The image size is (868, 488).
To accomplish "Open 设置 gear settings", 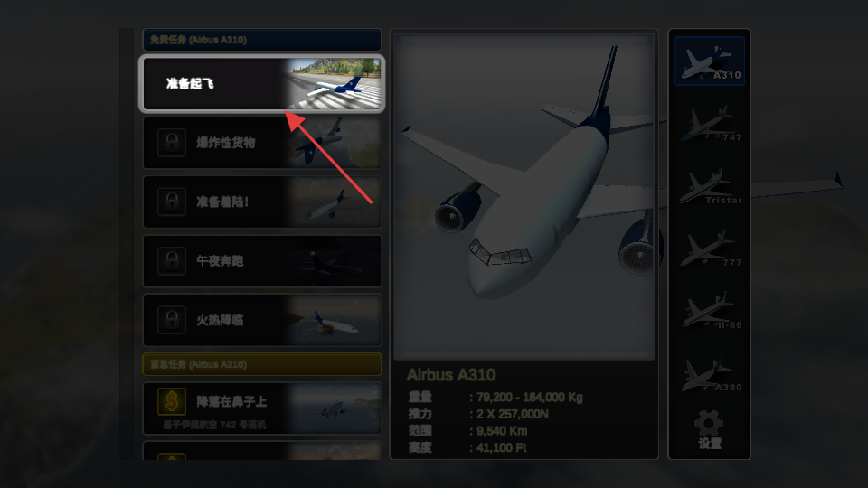I will point(709,429).
